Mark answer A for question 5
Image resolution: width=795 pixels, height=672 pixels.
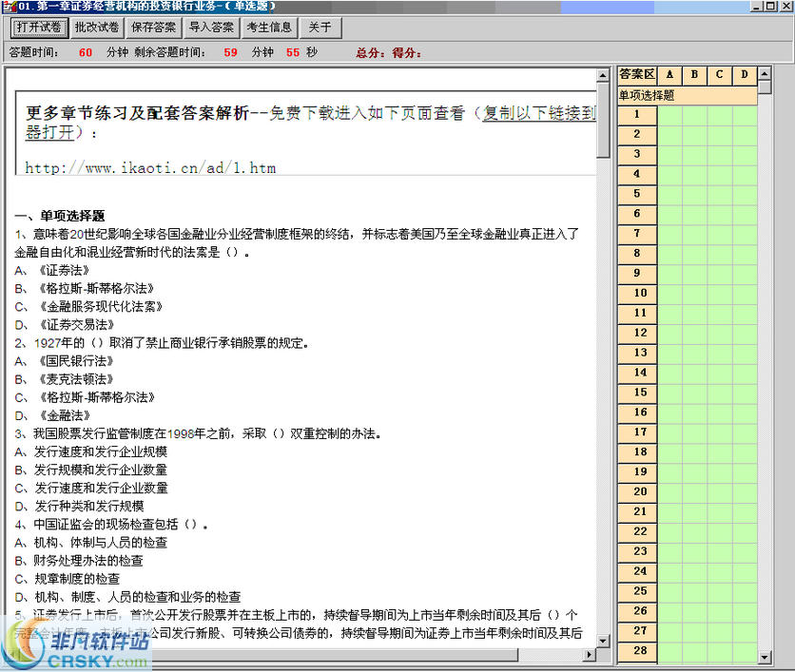[669, 194]
